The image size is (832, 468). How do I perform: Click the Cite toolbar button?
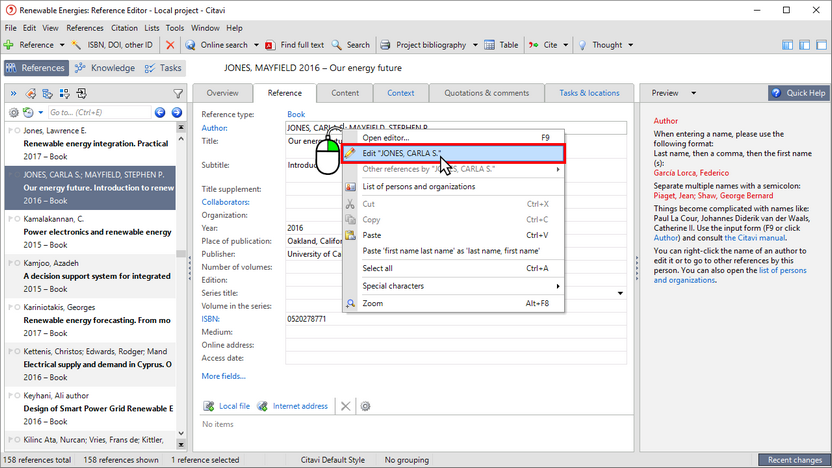click(x=543, y=45)
